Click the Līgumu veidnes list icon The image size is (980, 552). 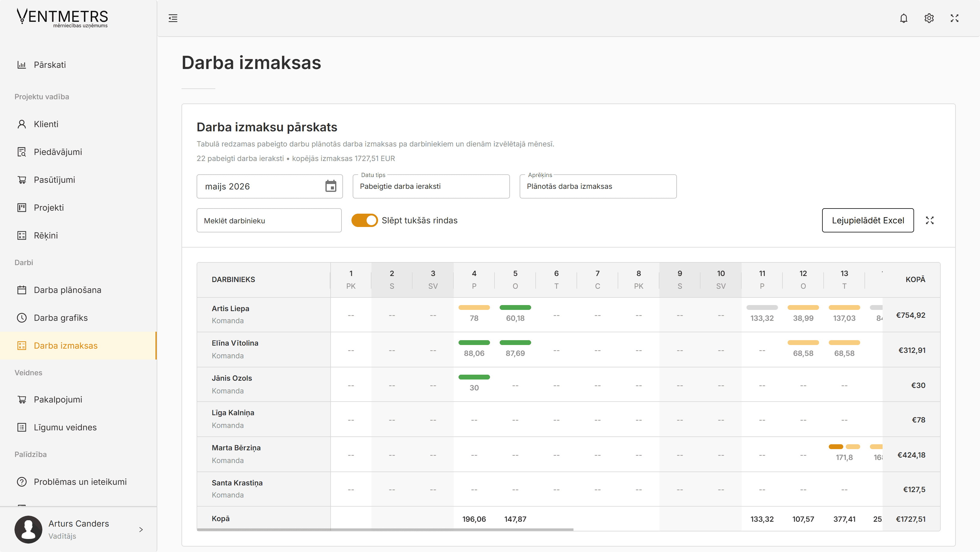pos(22,427)
